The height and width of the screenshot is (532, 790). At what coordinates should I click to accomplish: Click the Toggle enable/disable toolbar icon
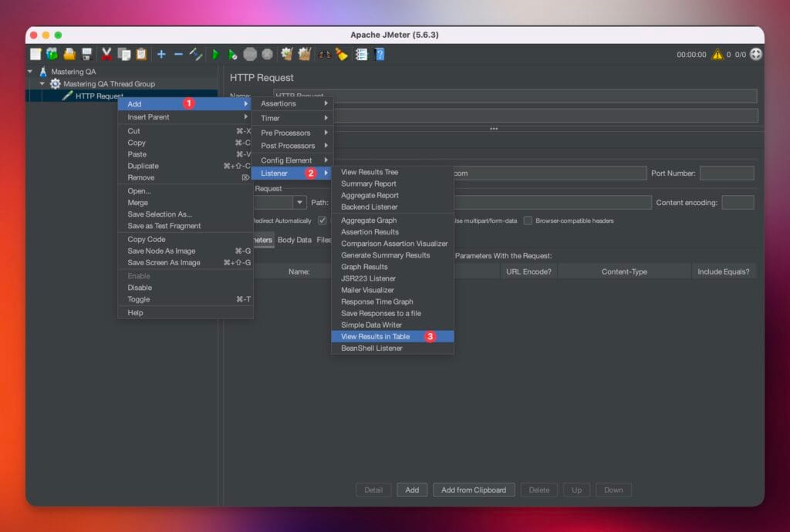coord(196,55)
